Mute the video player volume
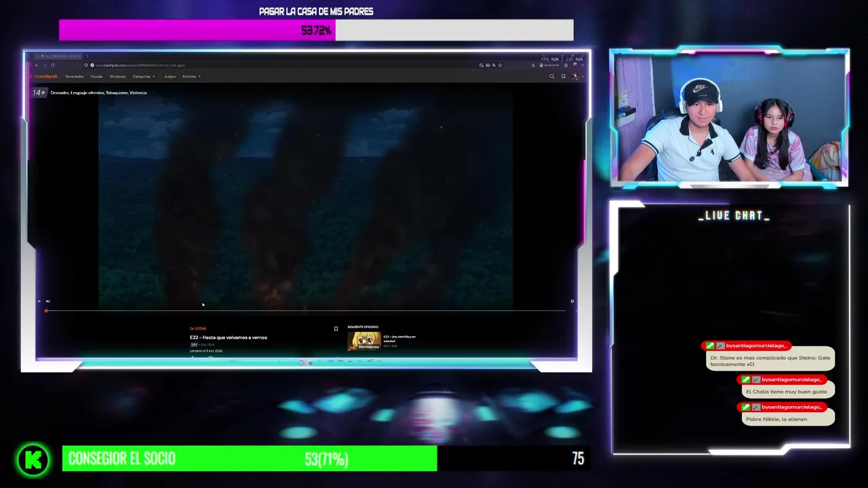This screenshot has height=488, width=868. tap(47, 301)
